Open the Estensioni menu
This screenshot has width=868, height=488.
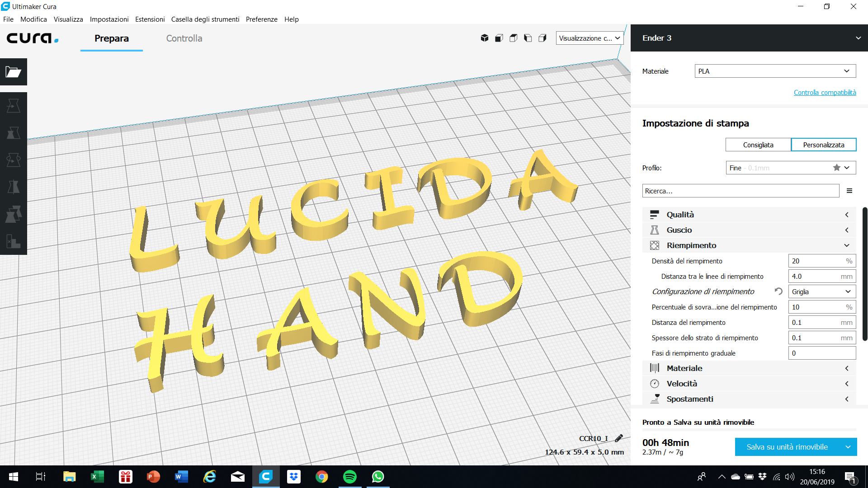pos(150,19)
